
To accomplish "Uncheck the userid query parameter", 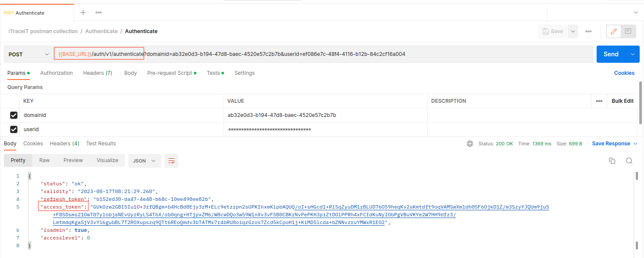I will point(14,129).
